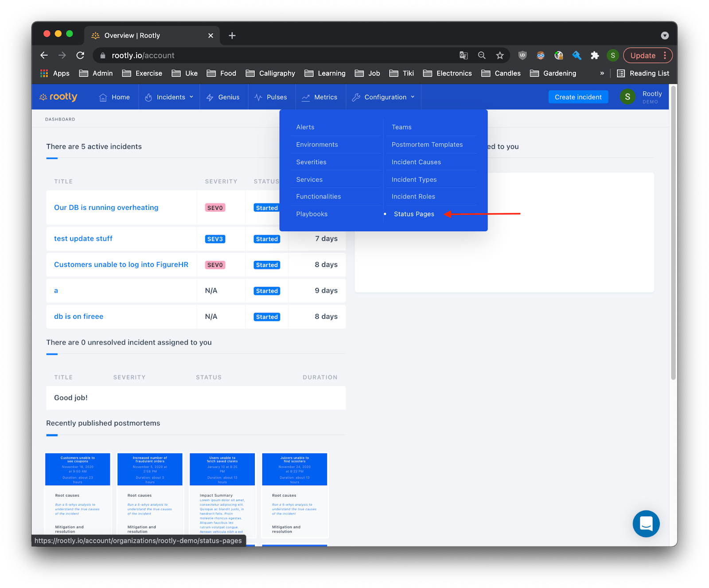
Task: Expand the Incidents dropdown chevron
Action: point(191,97)
